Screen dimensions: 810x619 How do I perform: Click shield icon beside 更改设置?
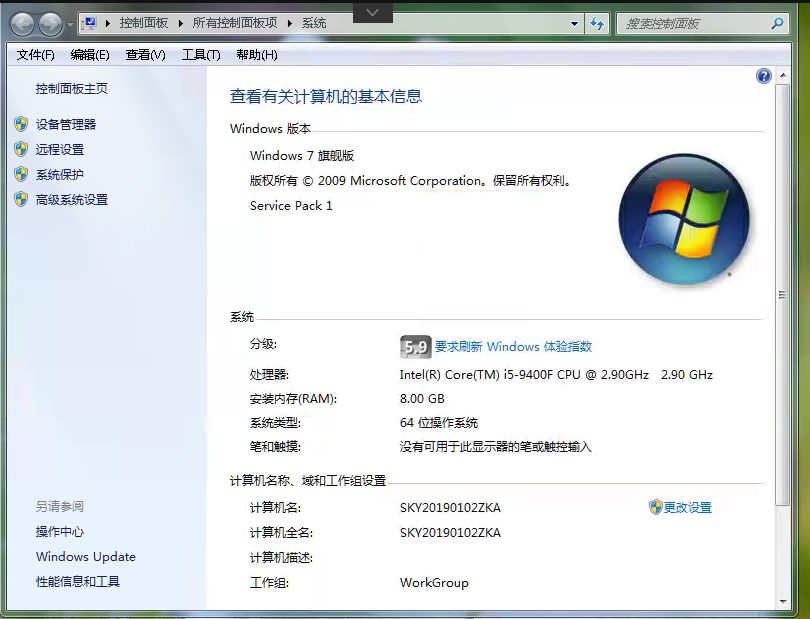tap(655, 507)
